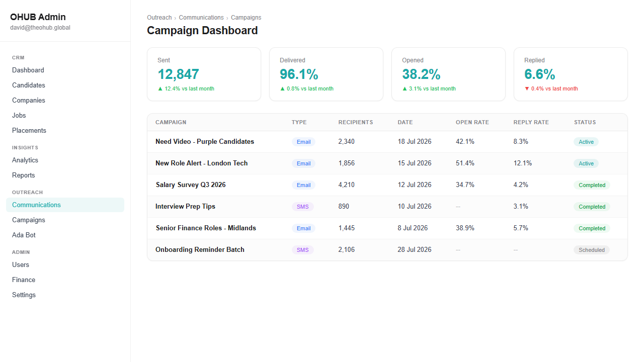Click open rate 51.4%

(465, 163)
